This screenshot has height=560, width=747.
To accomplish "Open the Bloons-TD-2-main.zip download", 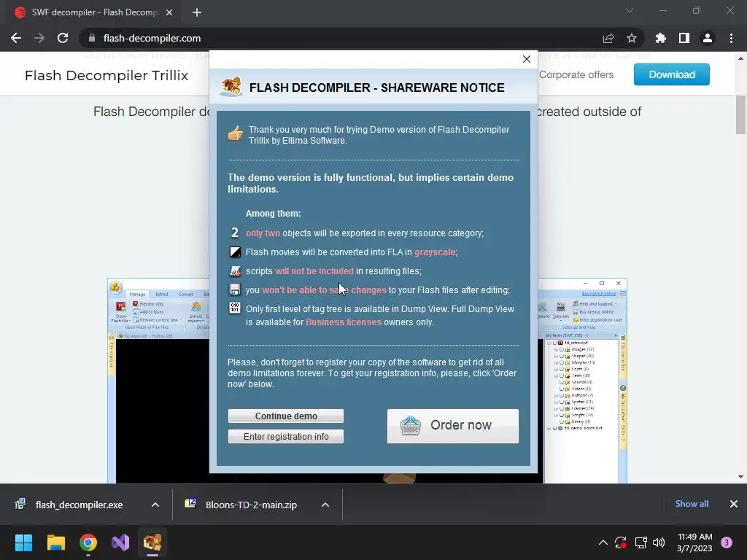I will point(251,505).
